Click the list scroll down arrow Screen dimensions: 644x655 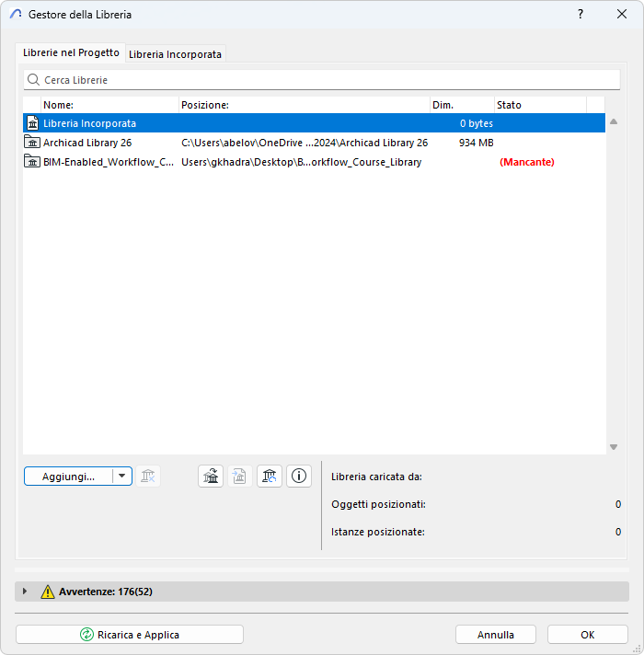614,447
